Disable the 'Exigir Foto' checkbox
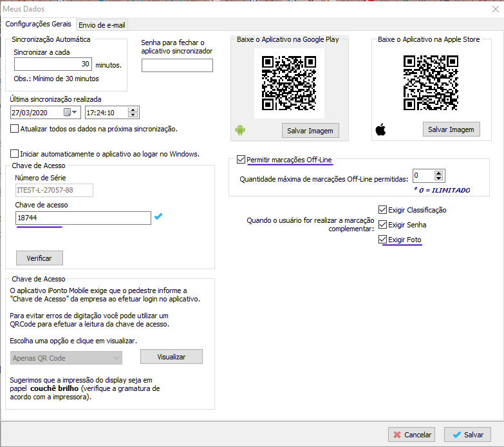The image size is (504, 447). 383,240
